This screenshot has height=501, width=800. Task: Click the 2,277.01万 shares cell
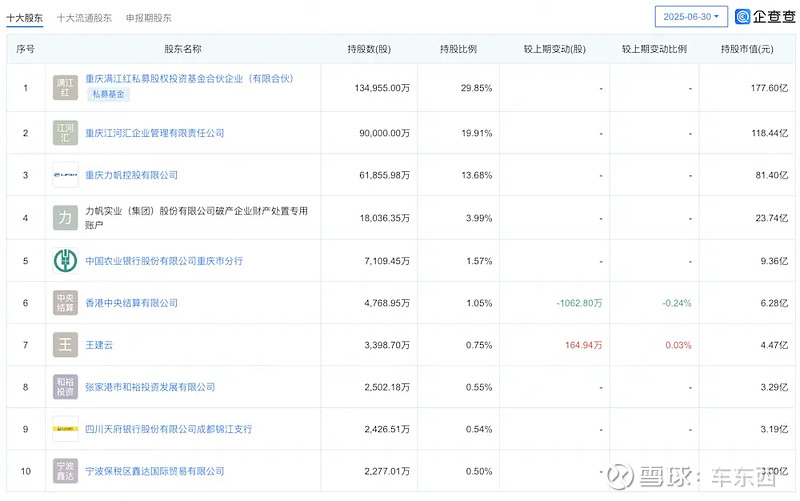click(x=387, y=471)
